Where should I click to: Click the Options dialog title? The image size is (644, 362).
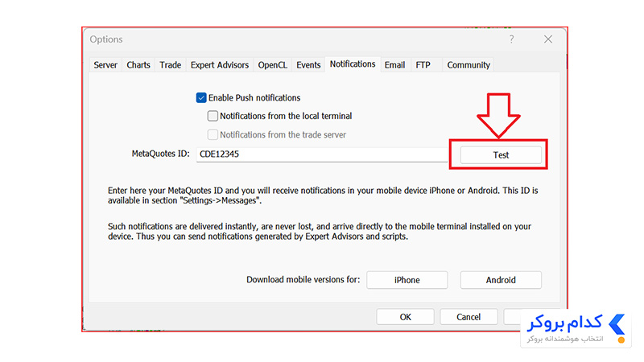pyautogui.click(x=106, y=39)
